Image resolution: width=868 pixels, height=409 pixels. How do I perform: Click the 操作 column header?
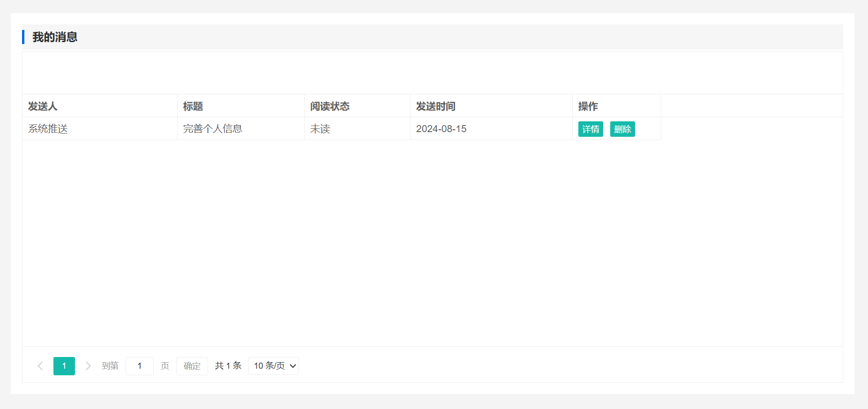(x=588, y=106)
